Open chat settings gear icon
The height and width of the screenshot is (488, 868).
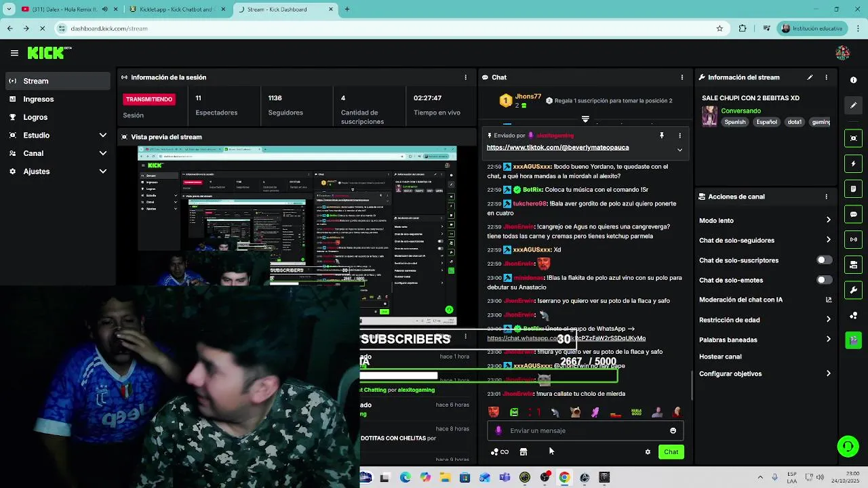tap(648, 452)
